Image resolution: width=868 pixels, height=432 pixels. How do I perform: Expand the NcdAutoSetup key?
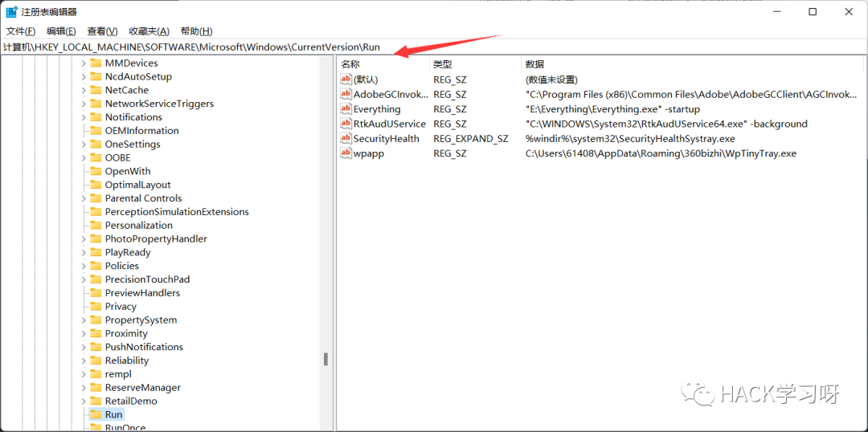pyautogui.click(x=84, y=77)
